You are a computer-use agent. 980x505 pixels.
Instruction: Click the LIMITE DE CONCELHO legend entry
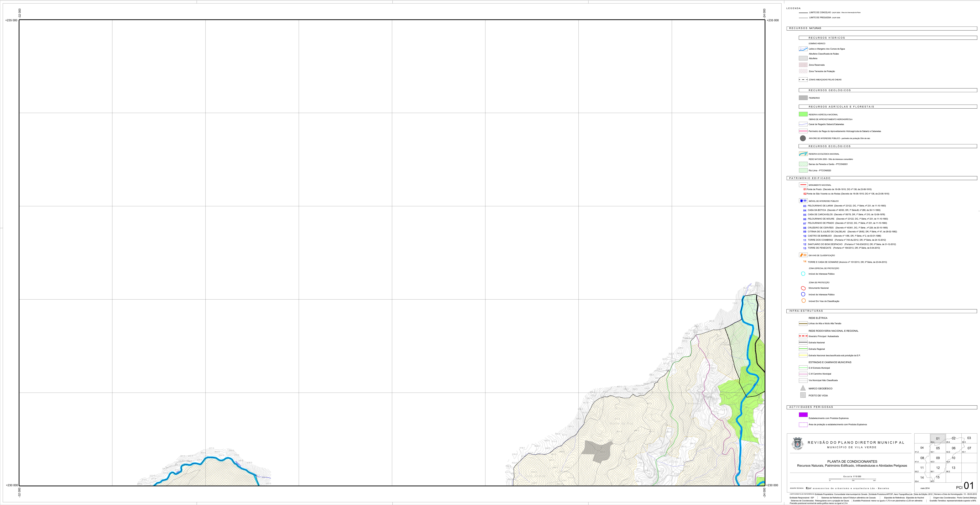830,13
